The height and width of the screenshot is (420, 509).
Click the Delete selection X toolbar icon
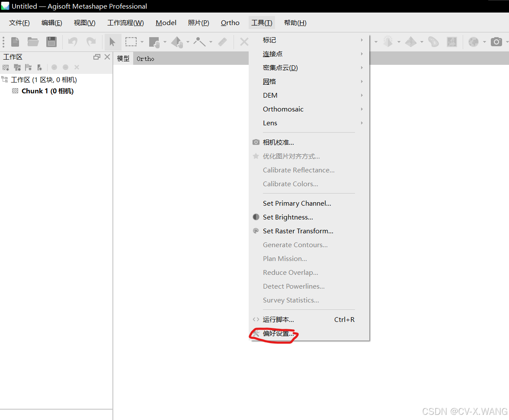click(x=244, y=42)
